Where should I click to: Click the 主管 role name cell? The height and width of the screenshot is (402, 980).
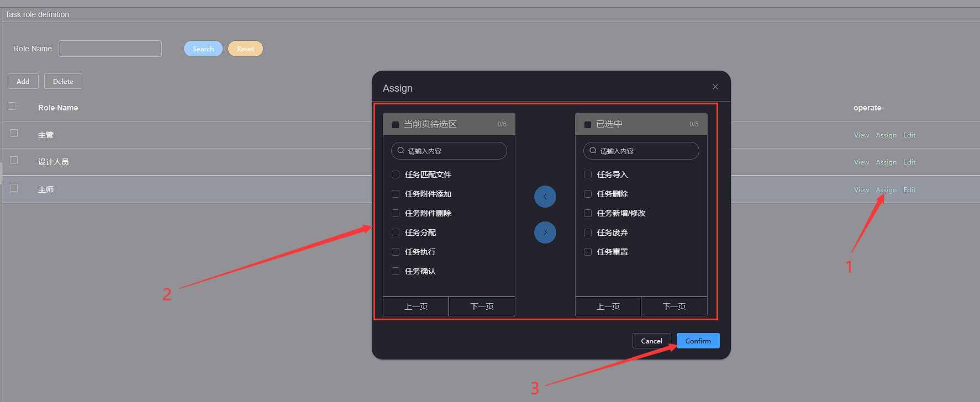point(46,135)
